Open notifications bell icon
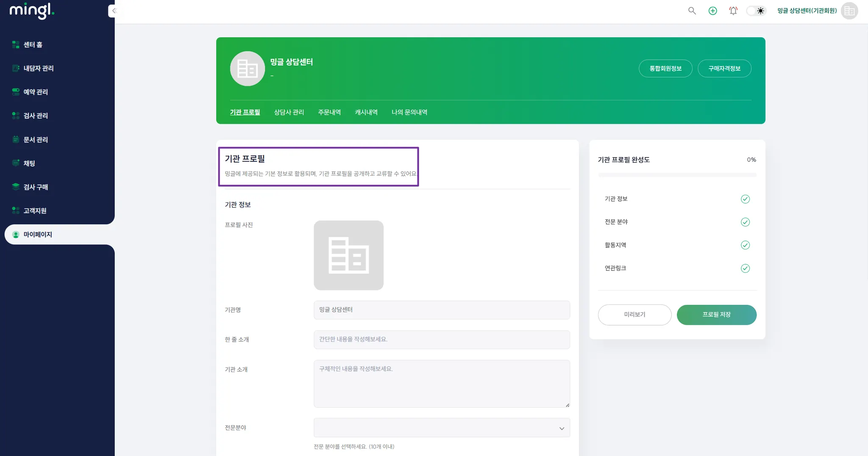 (x=733, y=11)
